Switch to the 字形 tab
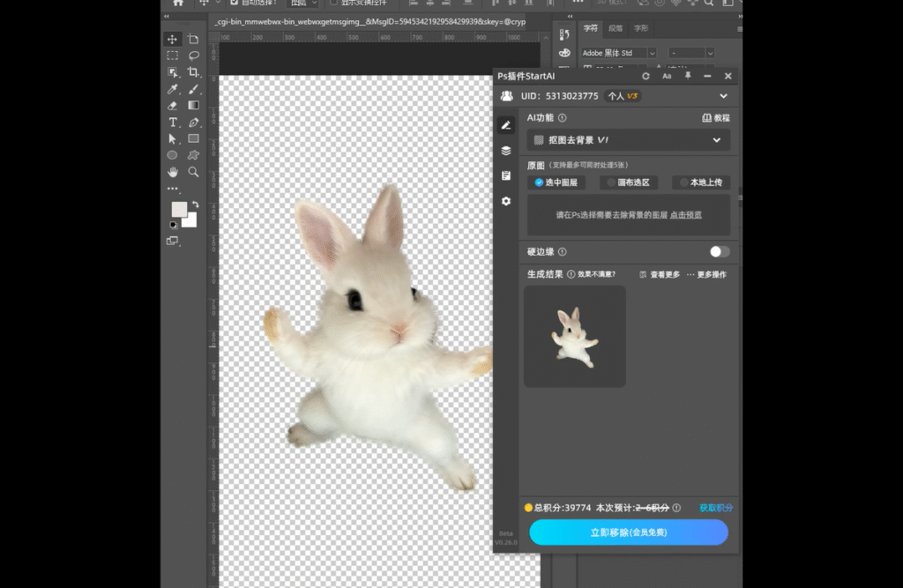Image resolution: width=903 pixels, height=588 pixels. tap(641, 28)
